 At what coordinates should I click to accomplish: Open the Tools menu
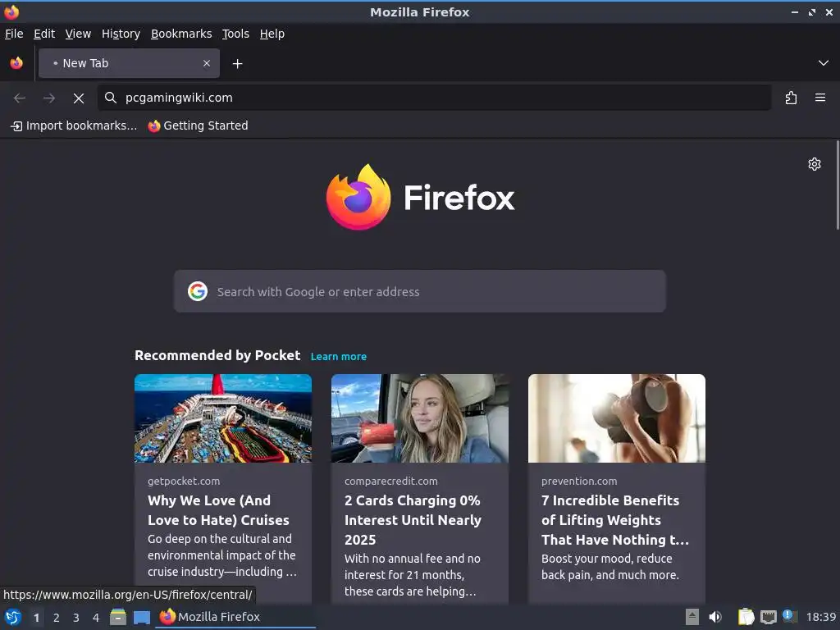click(235, 34)
